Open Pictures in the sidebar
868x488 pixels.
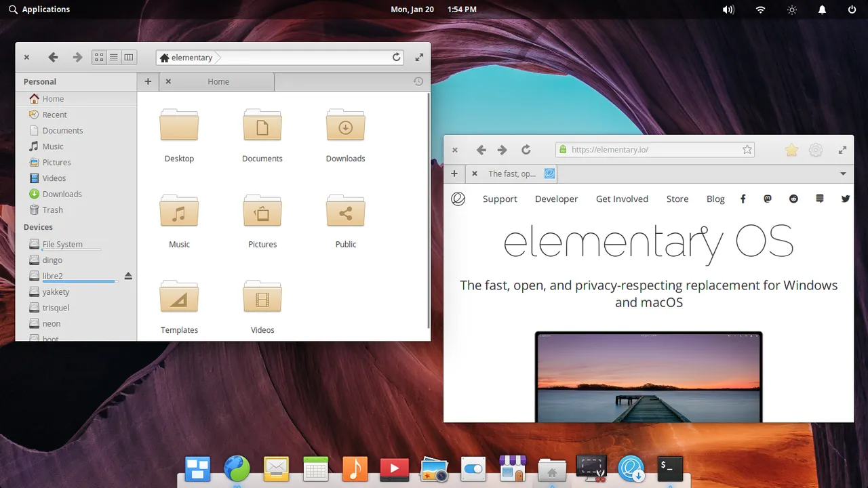click(76, 162)
